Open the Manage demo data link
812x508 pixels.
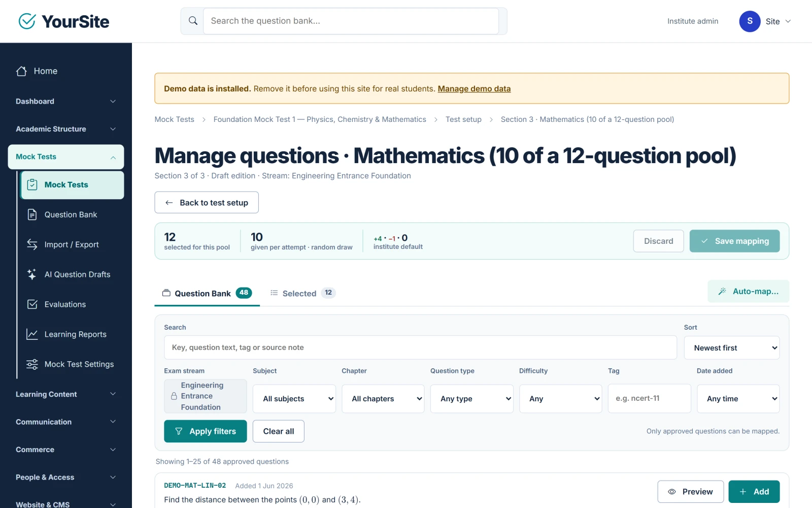474,89
